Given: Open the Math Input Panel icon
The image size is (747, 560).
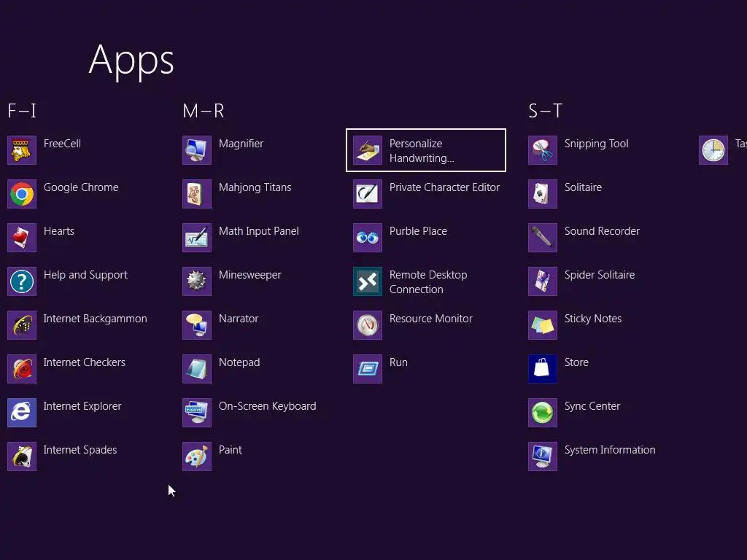Looking at the screenshot, I should tap(197, 238).
